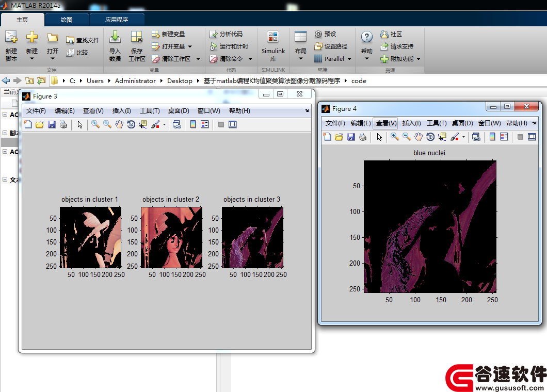The image size is (547, 392).
Task: Click the cluster 2 image in Figure 3
Action: pos(172,237)
